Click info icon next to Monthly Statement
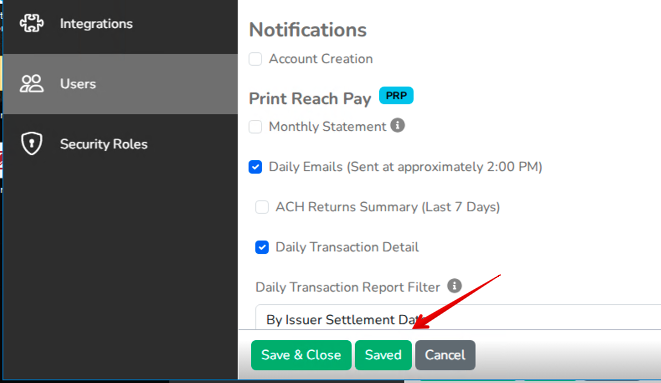The image size is (661, 383). [397, 125]
